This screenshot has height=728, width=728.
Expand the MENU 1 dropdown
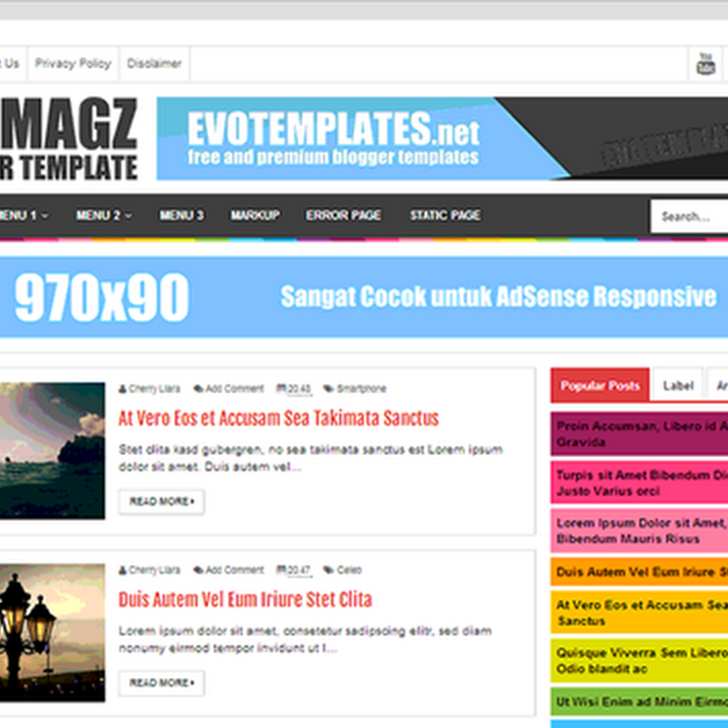[24, 216]
